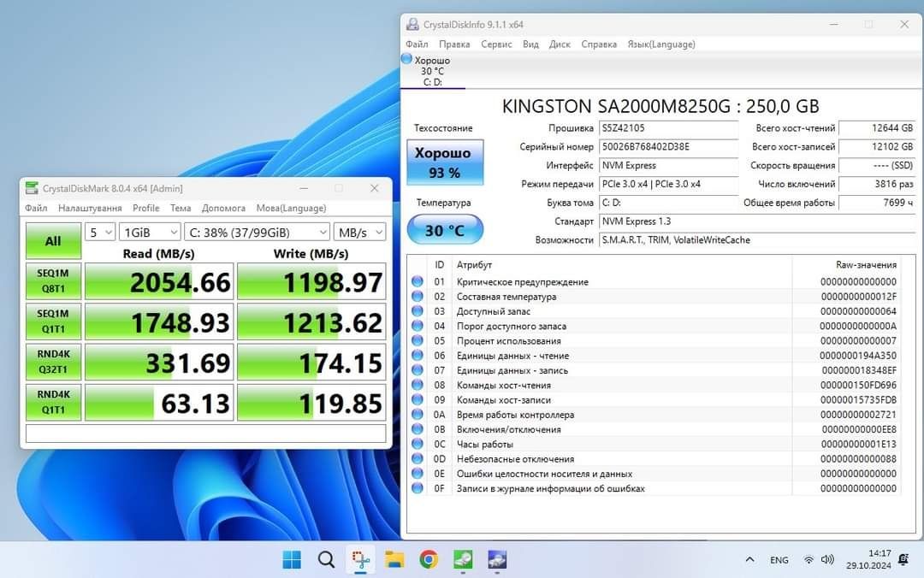
Task: Click the SEQ1M Q8T1 read result 2054.66
Action: pyautogui.click(x=159, y=281)
